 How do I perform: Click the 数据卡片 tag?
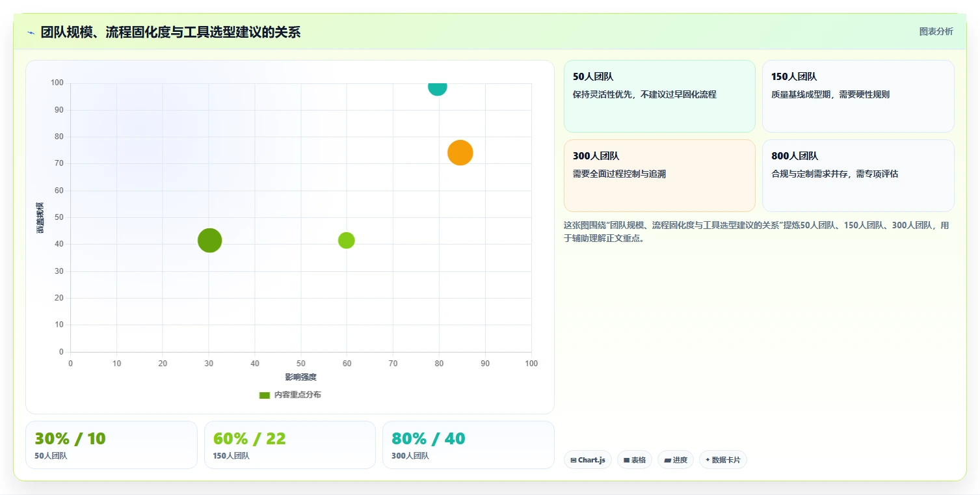coord(723,460)
